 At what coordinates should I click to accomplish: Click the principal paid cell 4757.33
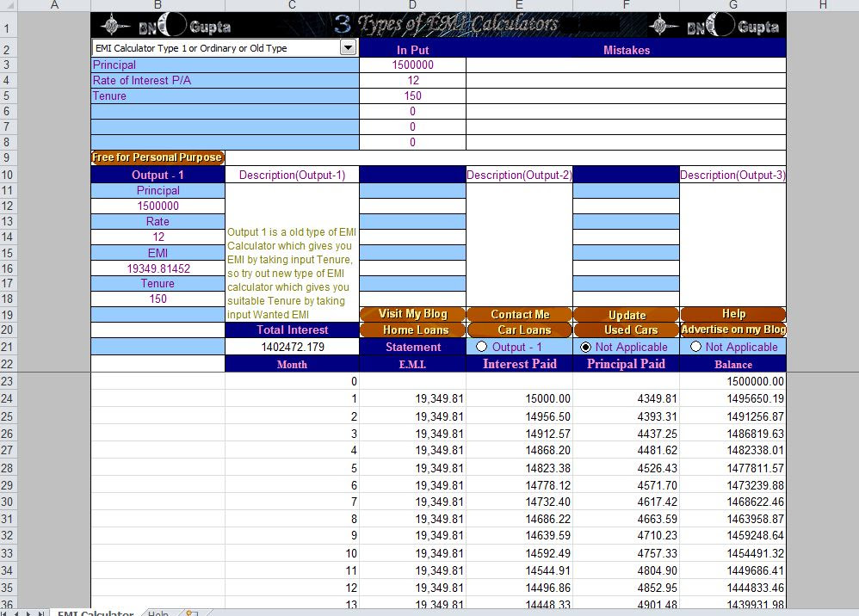(626, 553)
